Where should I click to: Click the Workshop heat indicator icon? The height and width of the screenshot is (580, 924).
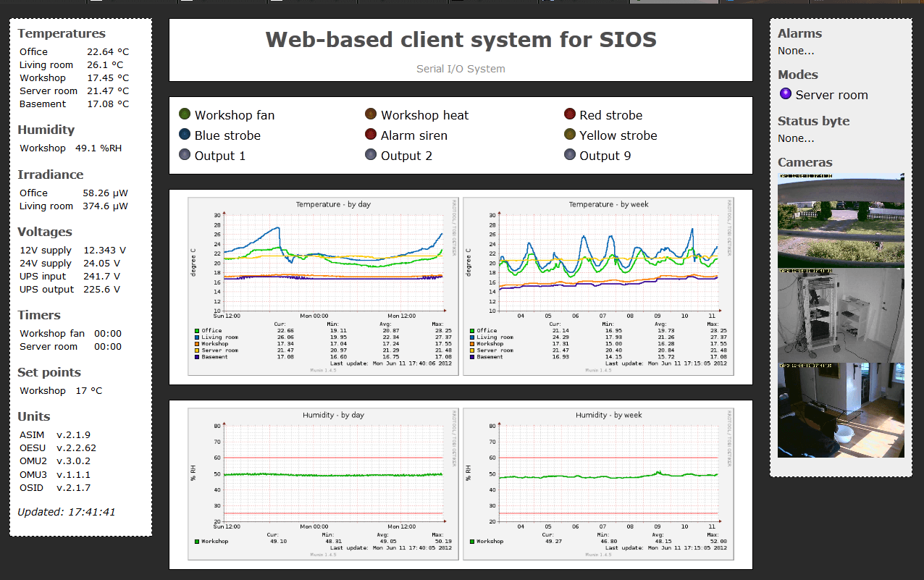pyautogui.click(x=371, y=114)
